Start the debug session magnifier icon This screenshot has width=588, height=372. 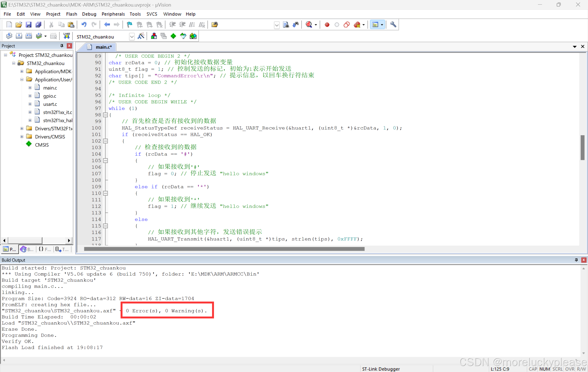(309, 24)
